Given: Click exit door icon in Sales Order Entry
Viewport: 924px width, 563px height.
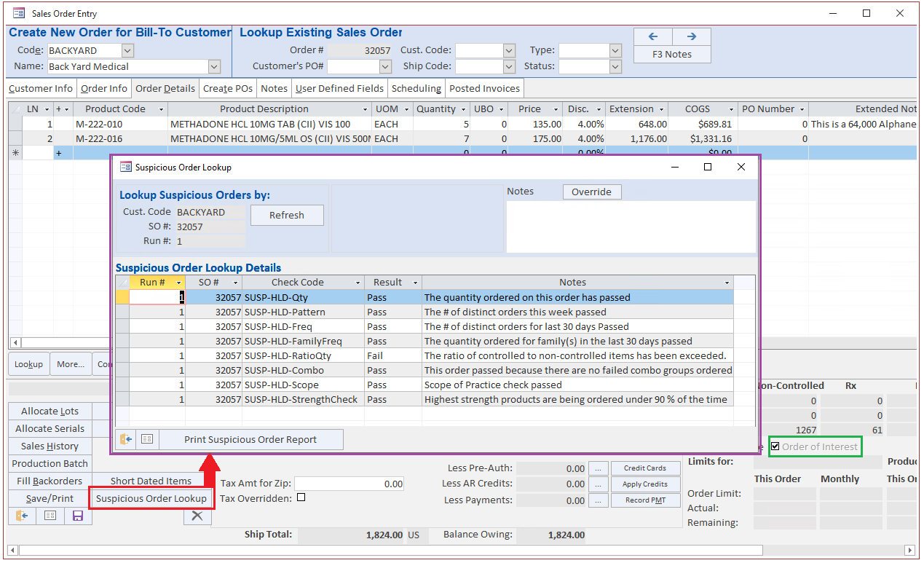Looking at the screenshot, I should 22,516.
